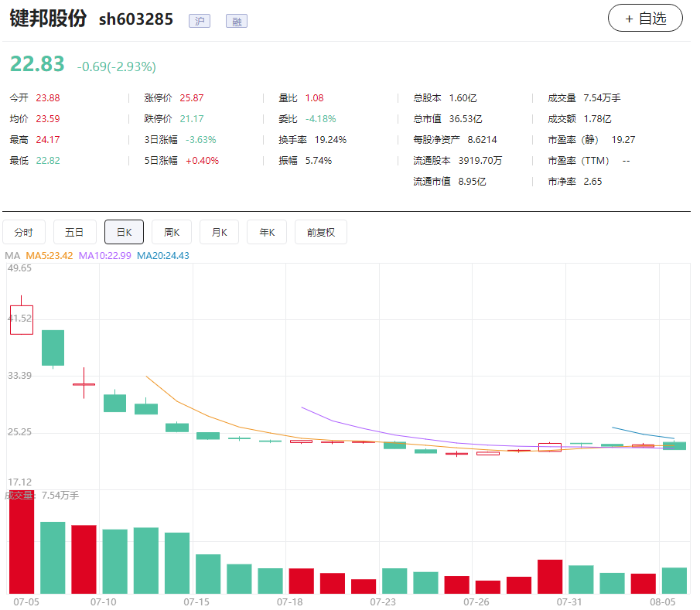The width and height of the screenshot is (700, 610).
Task: Click the MA20:24.43 indicator label
Action: coord(163,256)
